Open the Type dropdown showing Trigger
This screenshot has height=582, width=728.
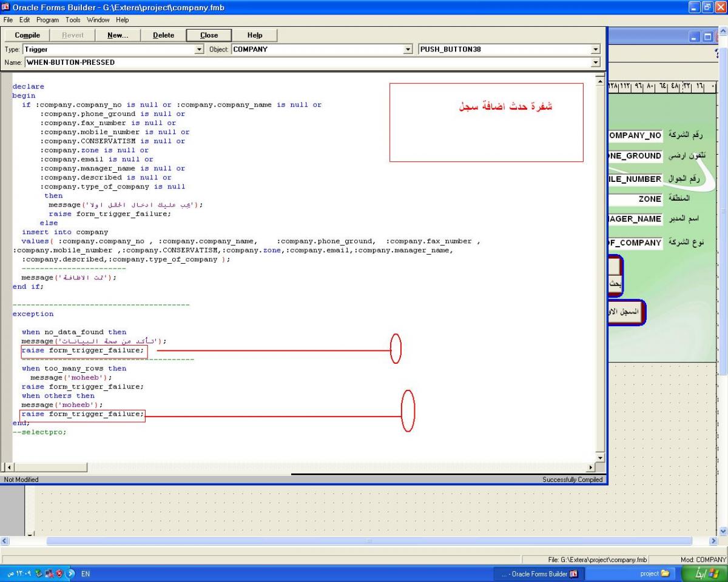coord(200,50)
